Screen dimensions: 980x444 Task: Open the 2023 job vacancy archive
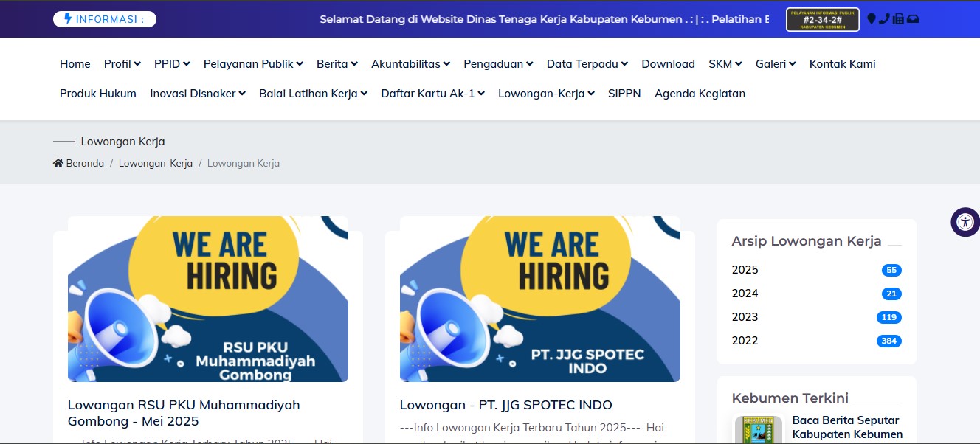coord(745,317)
